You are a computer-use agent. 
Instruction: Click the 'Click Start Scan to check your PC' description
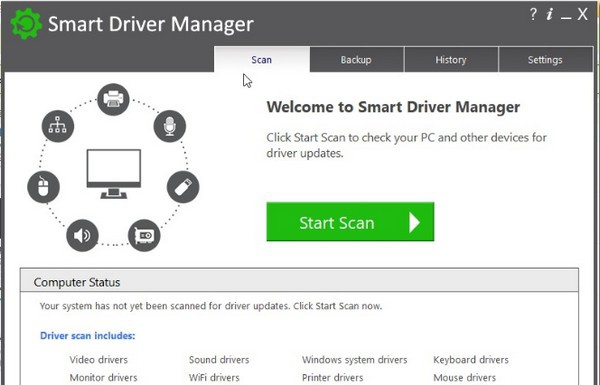point(406,145)
